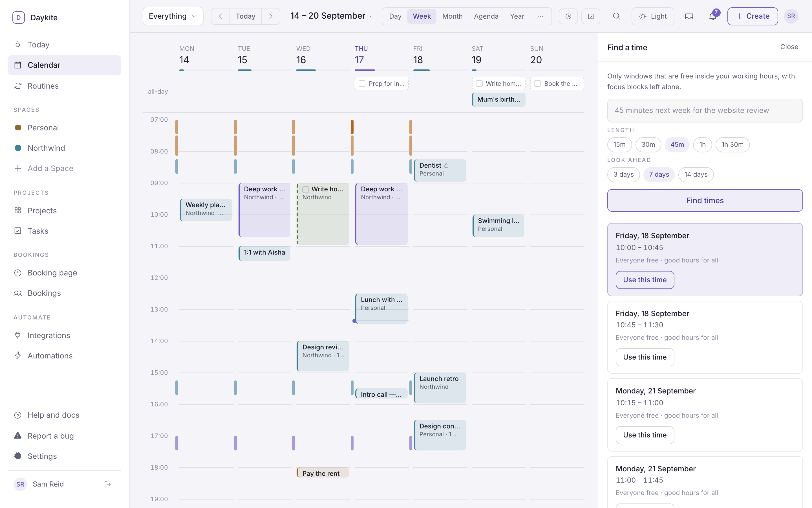Open the notifications bell
The height and width of the screenshot is (508, 812).
click(x=713, y=16)
